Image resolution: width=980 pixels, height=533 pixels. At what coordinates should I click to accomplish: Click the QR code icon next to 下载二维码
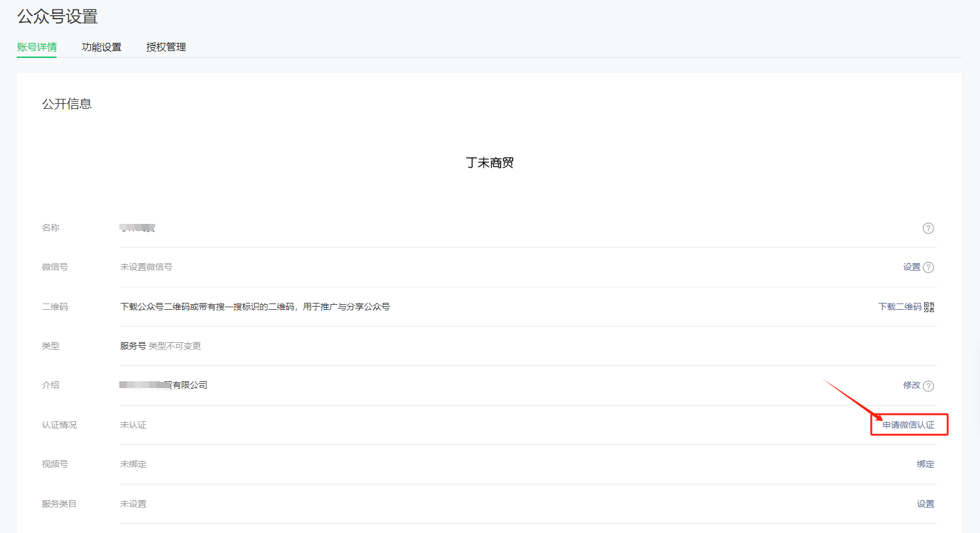click(929, 307)
